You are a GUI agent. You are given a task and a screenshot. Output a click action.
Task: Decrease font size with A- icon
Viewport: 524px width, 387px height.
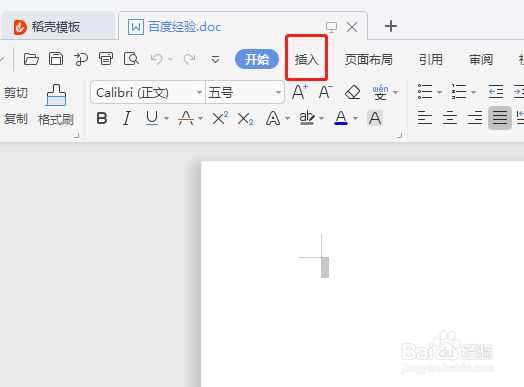point(325,92)
